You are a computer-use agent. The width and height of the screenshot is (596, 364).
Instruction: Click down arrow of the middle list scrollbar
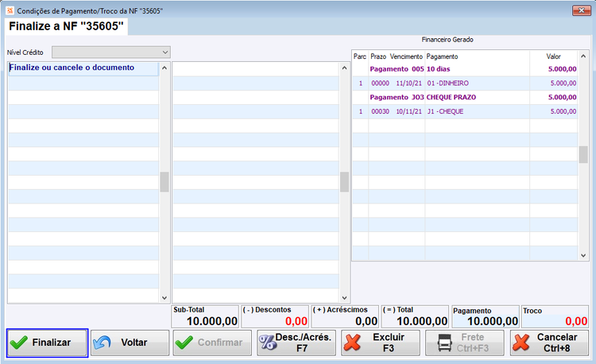pyautogui.click(x=344, y=298)
